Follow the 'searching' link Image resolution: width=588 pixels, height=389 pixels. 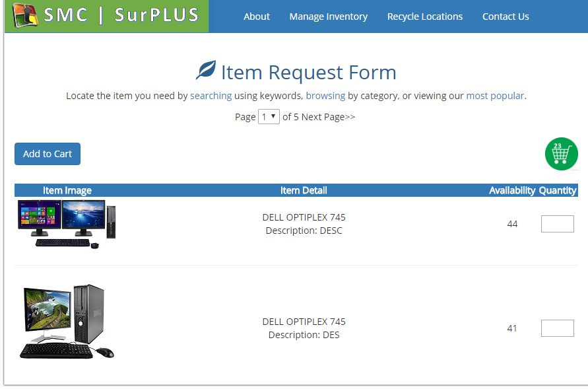coord(211,96)
